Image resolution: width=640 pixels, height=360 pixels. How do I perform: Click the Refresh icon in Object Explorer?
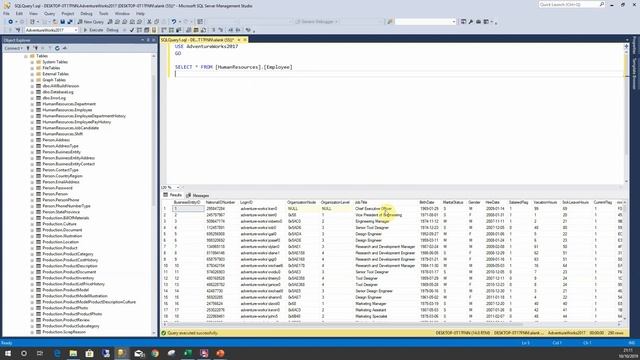[57, 48]
